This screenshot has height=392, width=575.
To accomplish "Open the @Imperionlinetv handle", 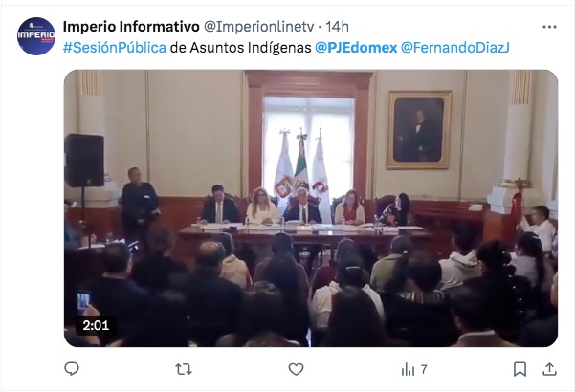I will click(x=258, y=27).
